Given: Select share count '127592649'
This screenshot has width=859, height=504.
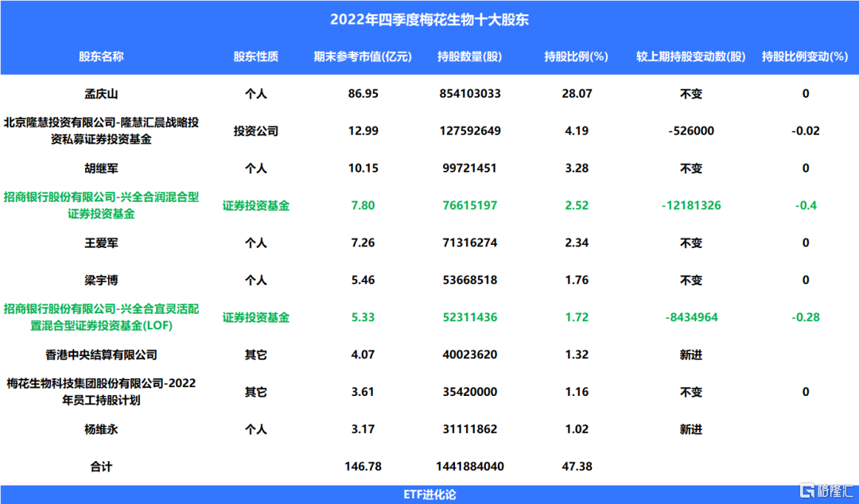Looking at the screenshot, I should coord(470,131).
